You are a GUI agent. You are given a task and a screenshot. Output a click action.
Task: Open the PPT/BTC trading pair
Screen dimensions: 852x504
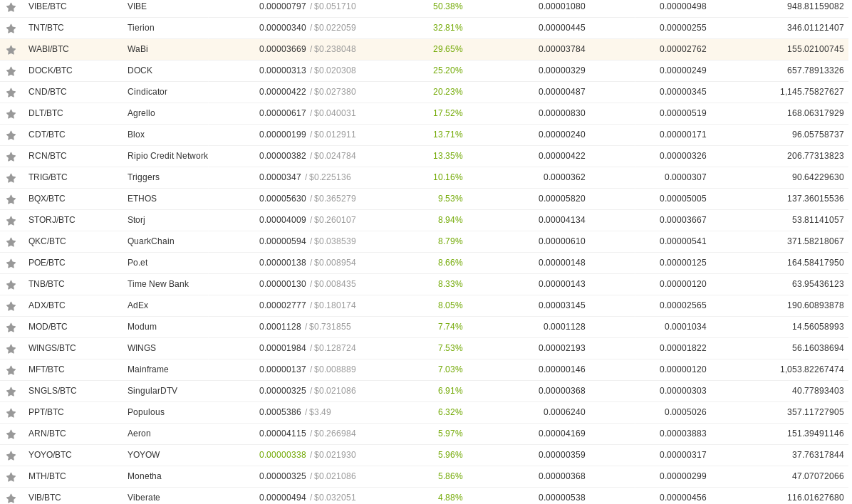46,412
